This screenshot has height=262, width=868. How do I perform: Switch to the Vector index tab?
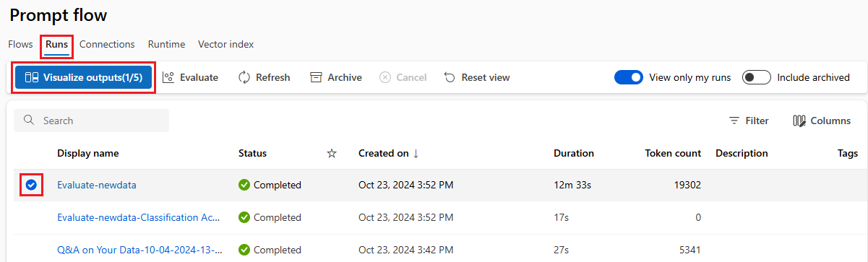[x=225, y=44]
